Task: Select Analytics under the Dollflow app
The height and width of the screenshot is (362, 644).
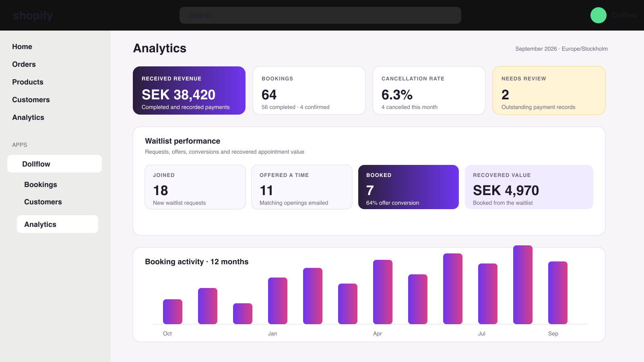Action: click(x=58, y=224)
